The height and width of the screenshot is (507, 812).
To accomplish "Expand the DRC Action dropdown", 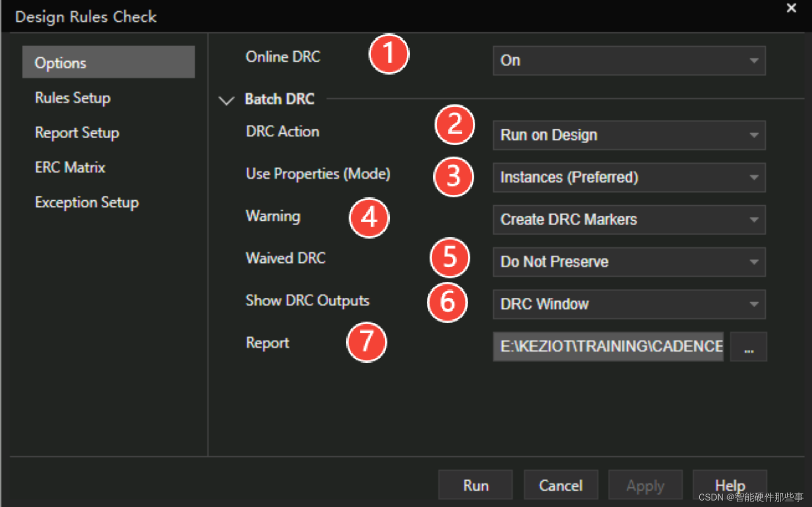I will pyautogui.click(x=629, y=135).
